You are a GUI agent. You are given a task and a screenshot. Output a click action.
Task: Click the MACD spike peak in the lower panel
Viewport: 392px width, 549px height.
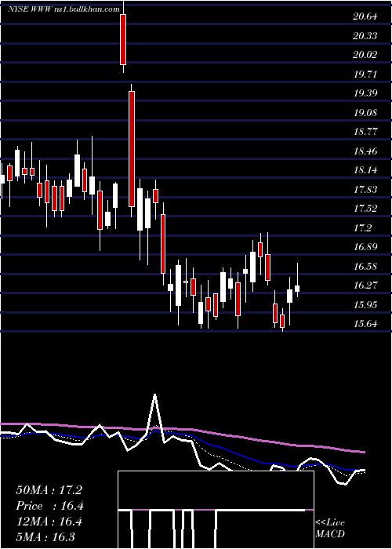pyautogui.click(x=154, y=395)
